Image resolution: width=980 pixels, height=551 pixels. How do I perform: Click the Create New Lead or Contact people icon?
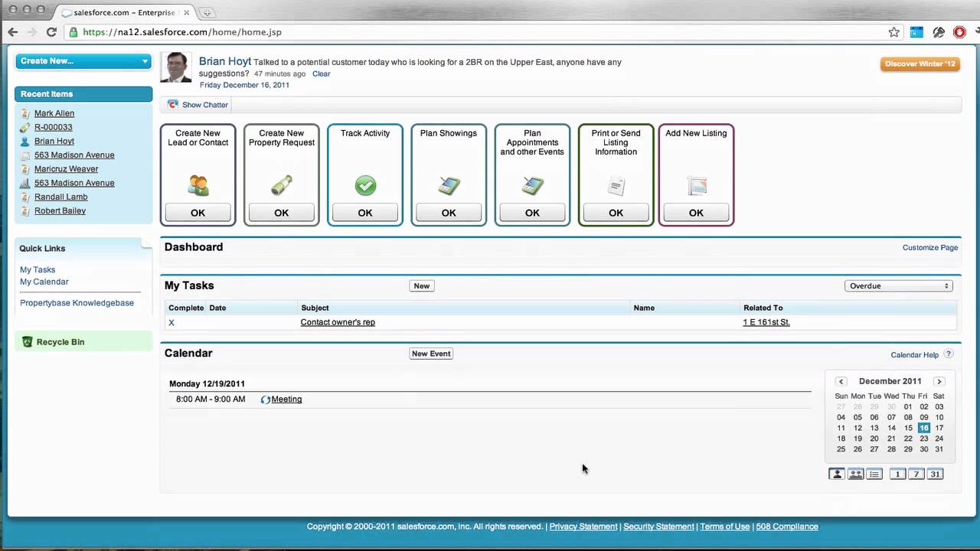(x=198, y=185)
